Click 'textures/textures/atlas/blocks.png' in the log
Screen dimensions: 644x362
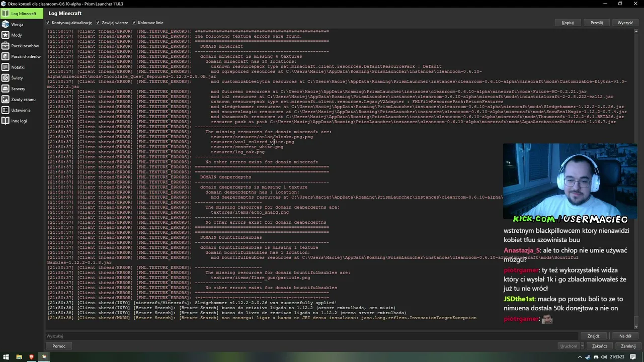(262, 137)
